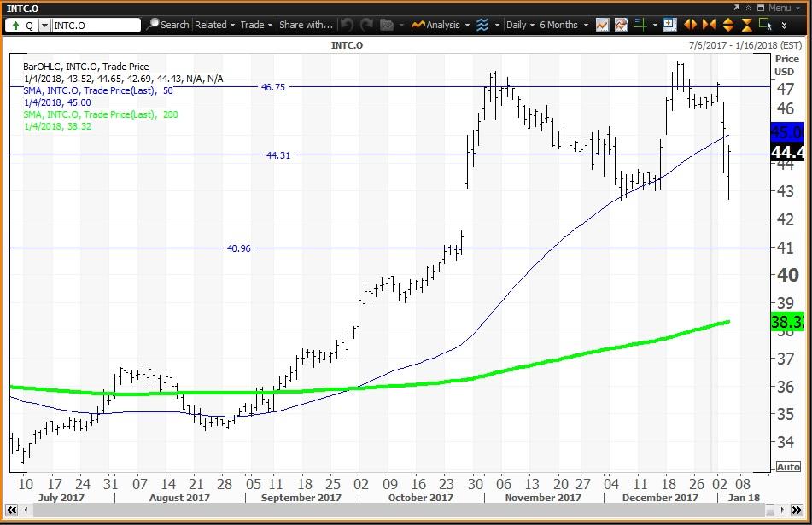Click the 1/4/2018 OHLC values line

pyautogui.click(x=123, y=79)
